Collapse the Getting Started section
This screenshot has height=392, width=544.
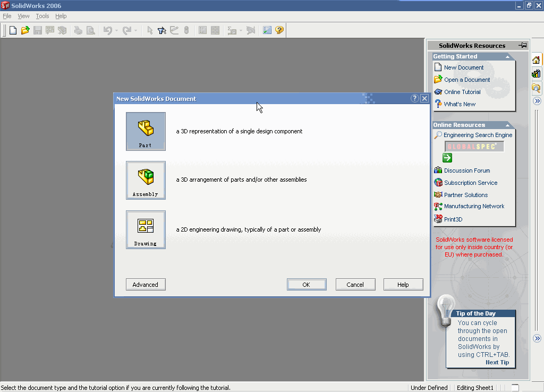coord(507,56)
